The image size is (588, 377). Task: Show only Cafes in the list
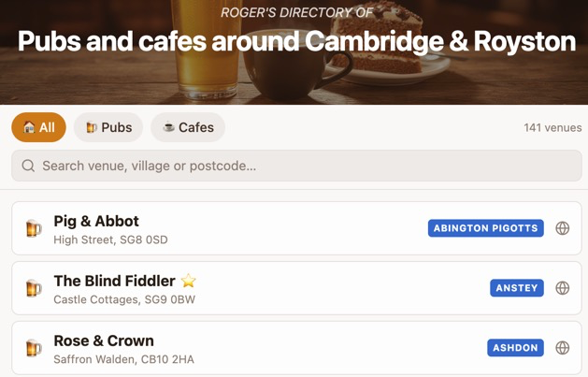[x=188, y=127]
